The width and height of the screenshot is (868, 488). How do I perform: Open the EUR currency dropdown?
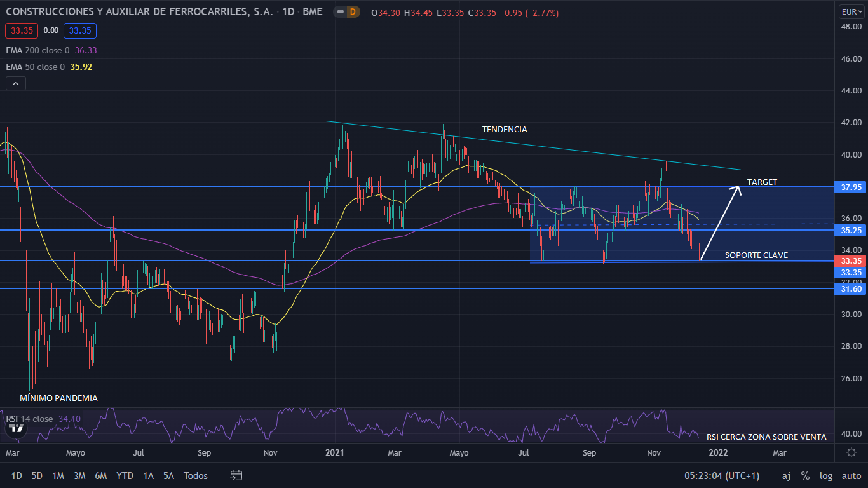tap(851, 11)
